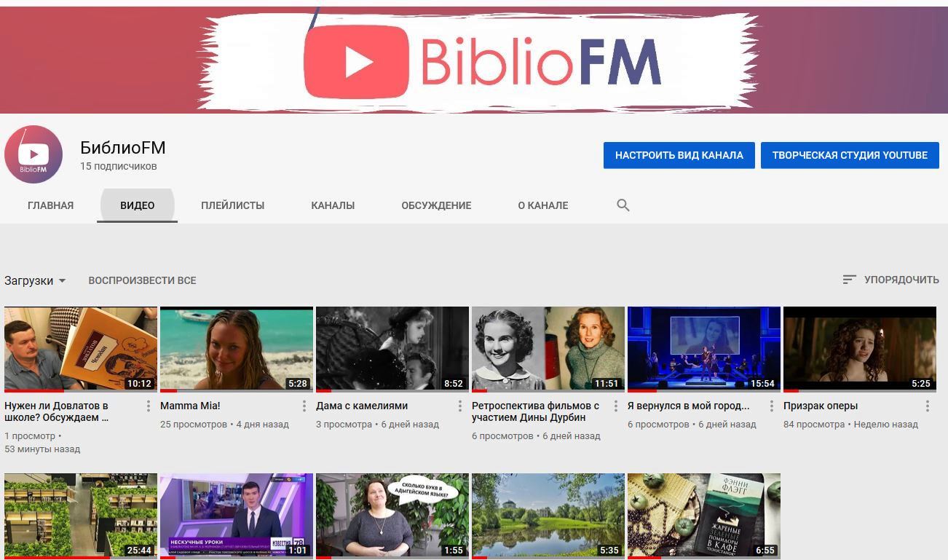
Task: Click Настроить вид канала button
Action: 679,155
